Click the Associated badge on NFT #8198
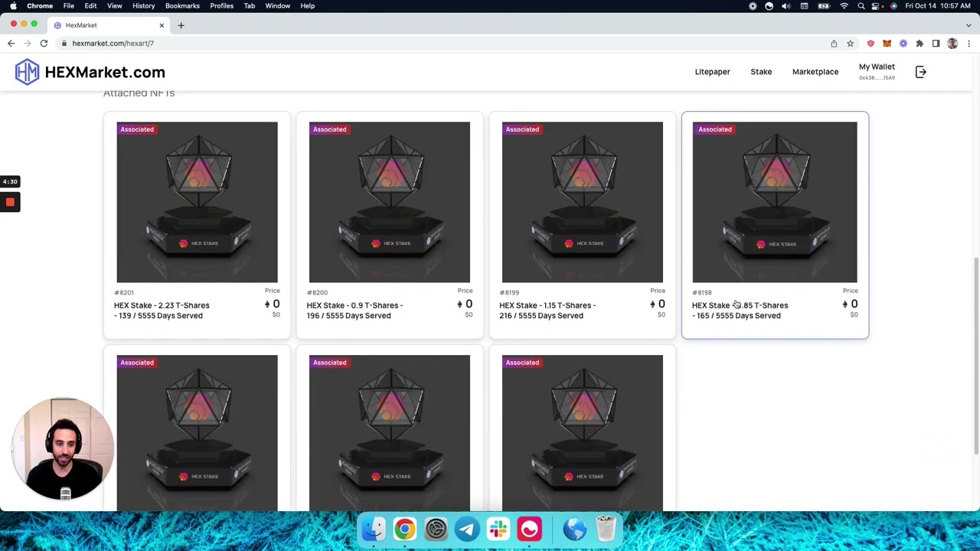Viewport: 980px width, 551px height. click(715, 129)
